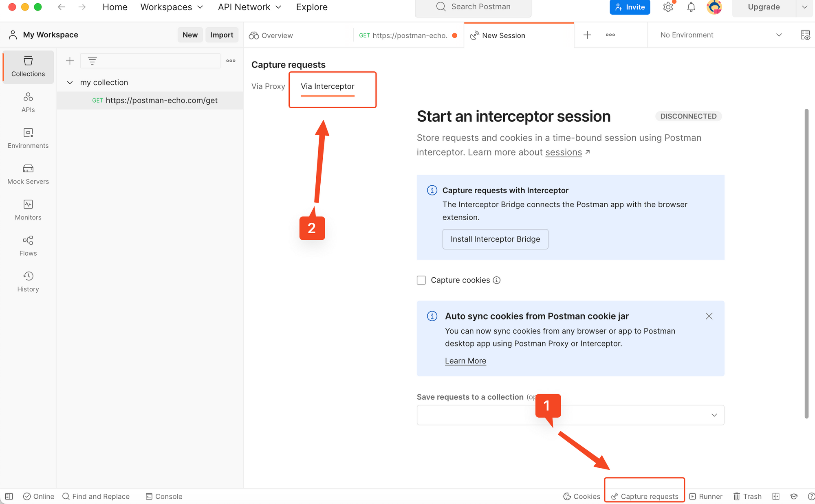The width and height of the screenshot is (815, 504).
Task: Open the Explore menu item
Action: coord(311,7)
